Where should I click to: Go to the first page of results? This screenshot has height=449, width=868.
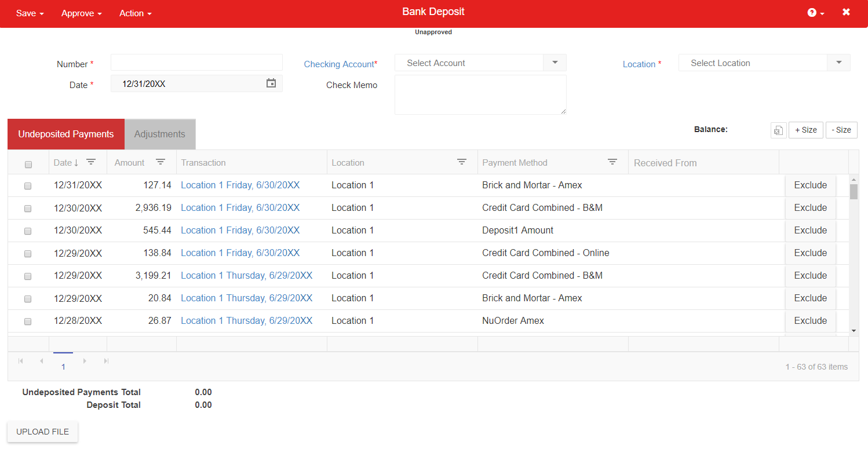(21, 361)
